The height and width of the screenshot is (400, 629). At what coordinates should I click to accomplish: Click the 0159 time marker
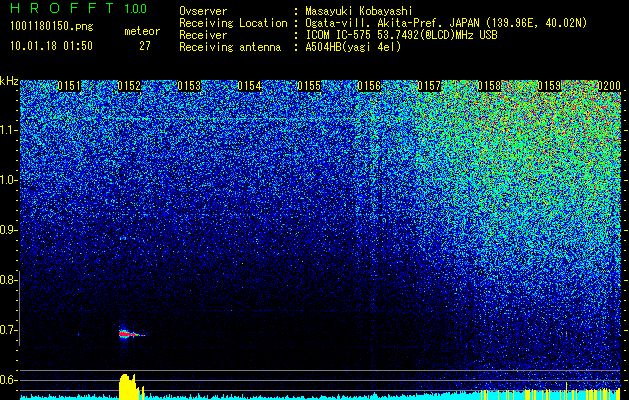tap(549, 86)
